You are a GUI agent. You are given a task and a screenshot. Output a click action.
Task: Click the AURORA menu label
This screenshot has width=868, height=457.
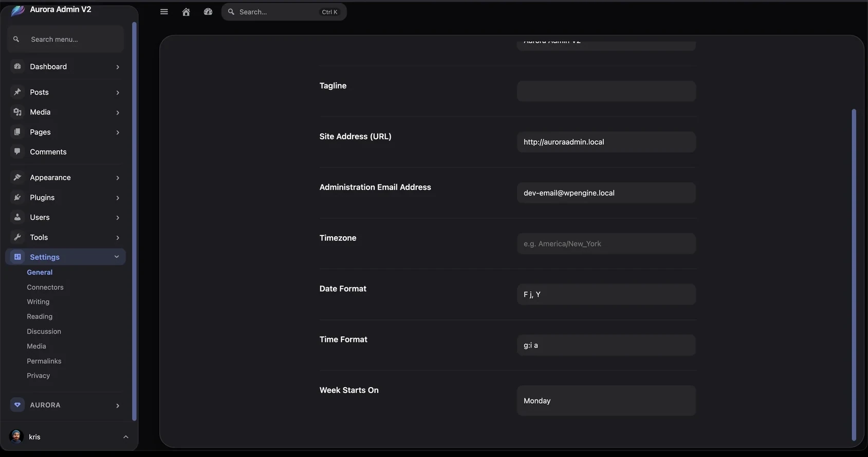(x=45, y=405)
